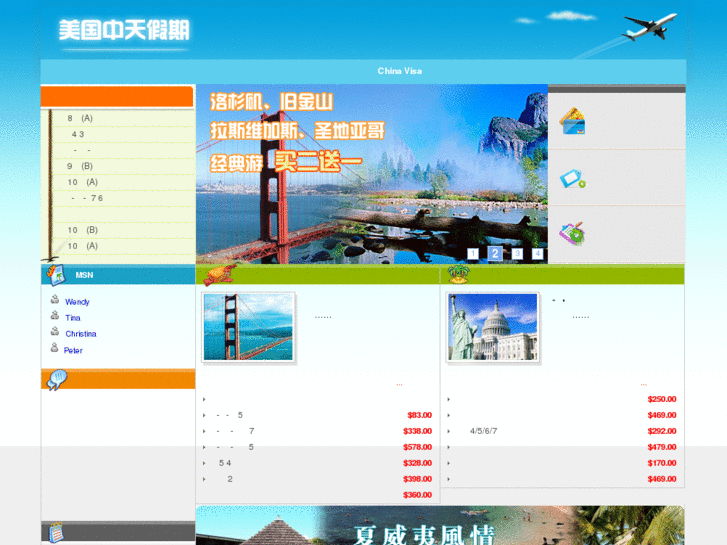Click the person icon beside Christina
Image resolution: width=727 pixels, height=545 pixels.
point(55,331)
